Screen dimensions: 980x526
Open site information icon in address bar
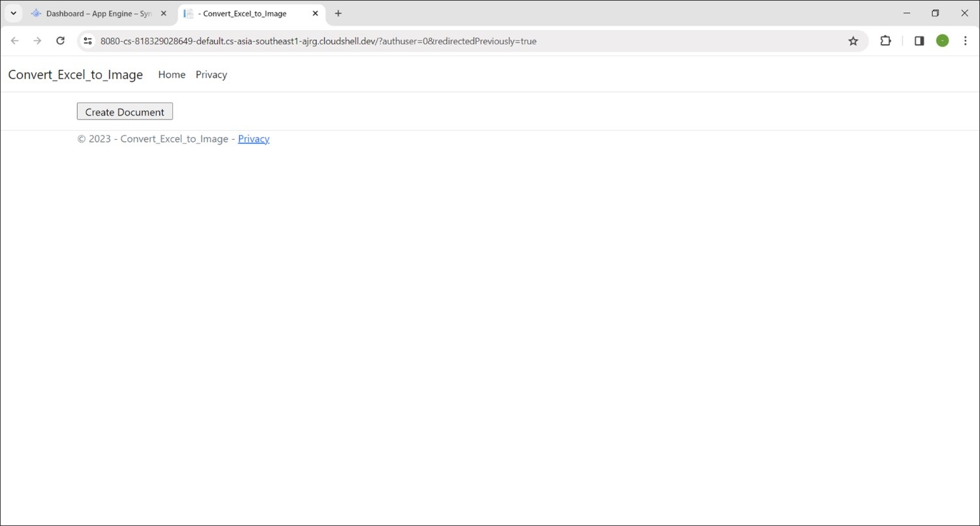(x=88, y=41)
